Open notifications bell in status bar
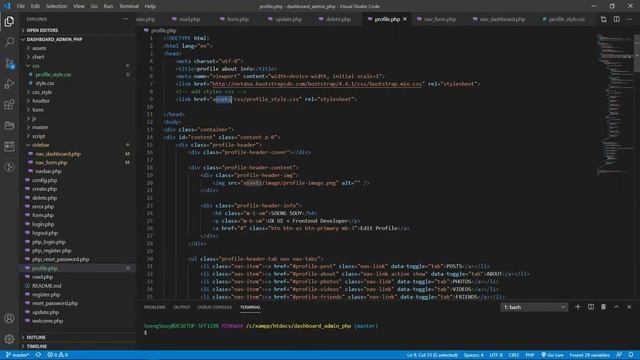 pyautogui.click(x=631, y=355)
